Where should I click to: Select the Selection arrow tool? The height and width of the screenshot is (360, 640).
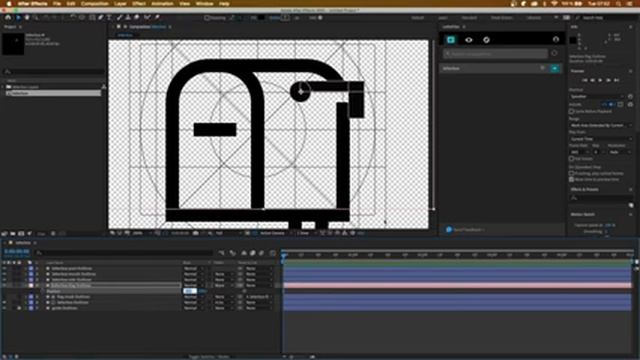(18, 18)
